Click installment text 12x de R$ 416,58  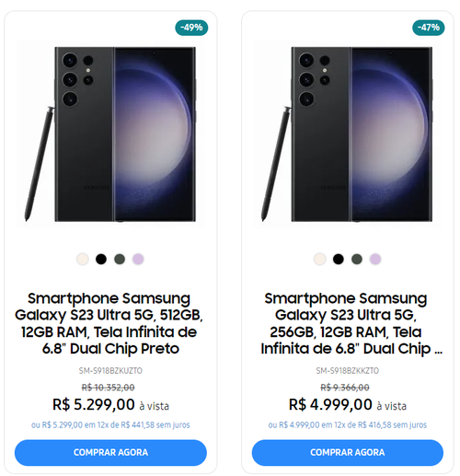363,425
